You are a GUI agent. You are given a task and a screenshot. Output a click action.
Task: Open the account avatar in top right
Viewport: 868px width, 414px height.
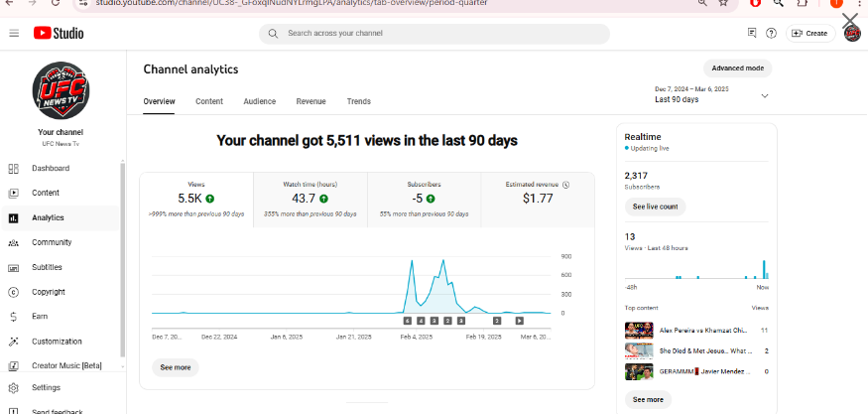tap(851, 33)
